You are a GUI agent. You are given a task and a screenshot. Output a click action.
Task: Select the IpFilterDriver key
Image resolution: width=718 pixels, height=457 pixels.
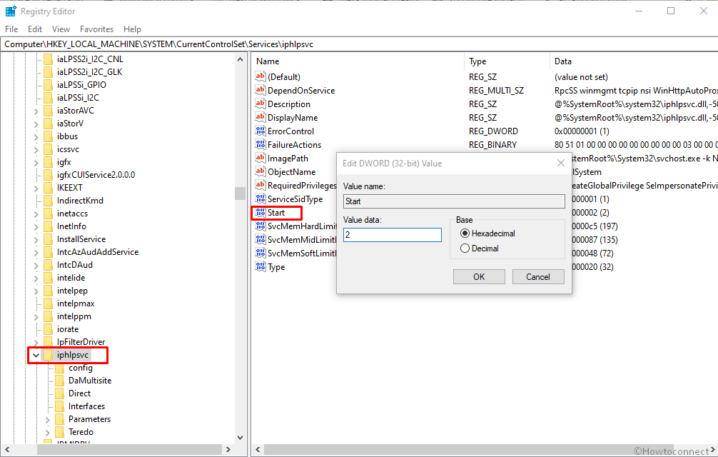click(81, 342)
